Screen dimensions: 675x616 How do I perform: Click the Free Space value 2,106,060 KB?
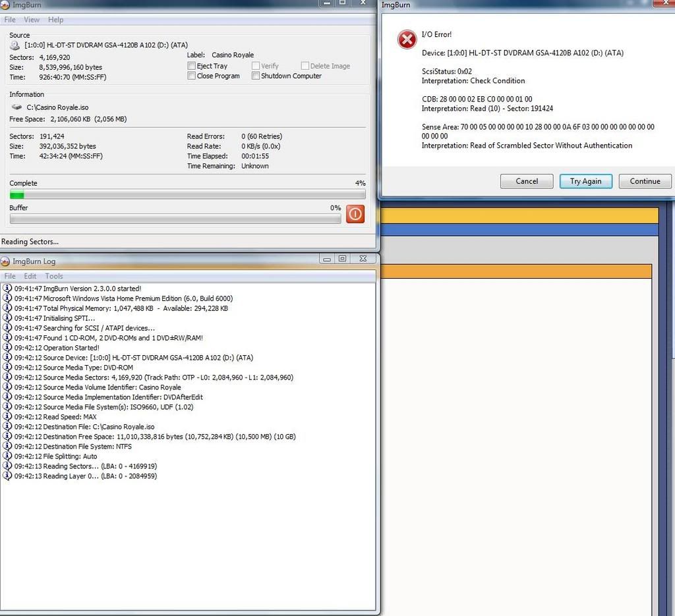tap(70, 119)
